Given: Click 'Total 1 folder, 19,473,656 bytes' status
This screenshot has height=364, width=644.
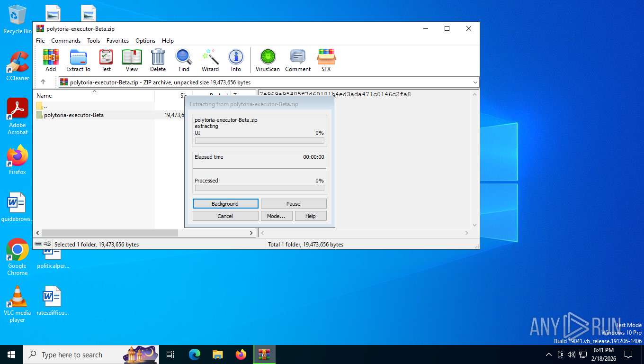Looking at the screenshot, I should click(x=306, y=245).
